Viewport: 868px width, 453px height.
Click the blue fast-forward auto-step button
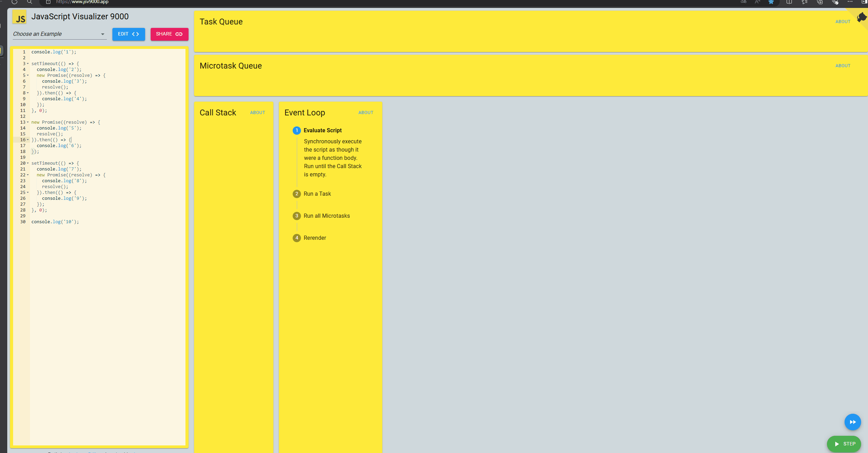852,422
